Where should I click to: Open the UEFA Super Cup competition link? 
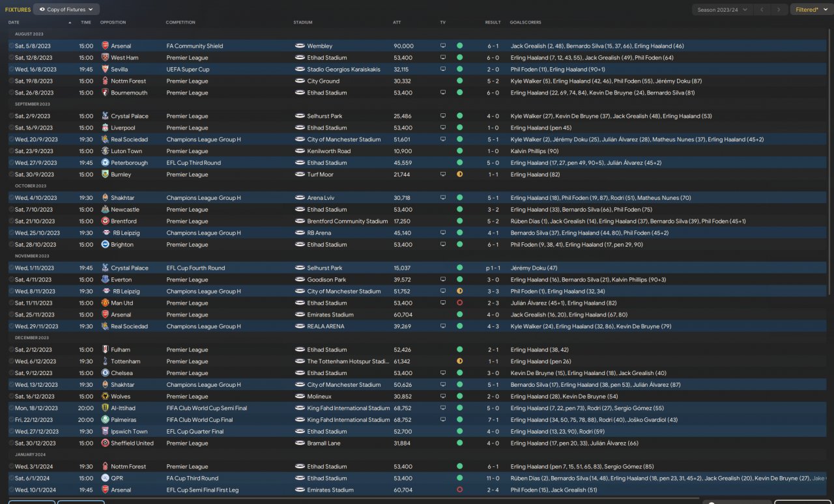188,70
